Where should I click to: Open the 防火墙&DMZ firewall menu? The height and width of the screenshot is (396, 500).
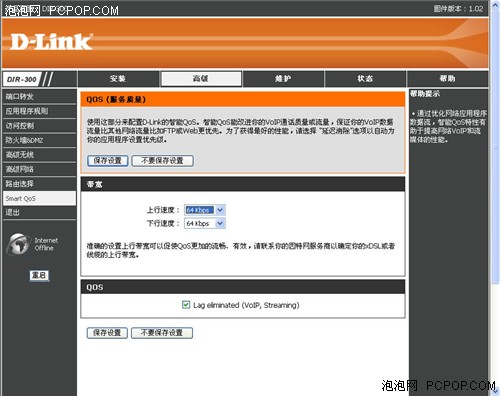(x=39, y=140)
